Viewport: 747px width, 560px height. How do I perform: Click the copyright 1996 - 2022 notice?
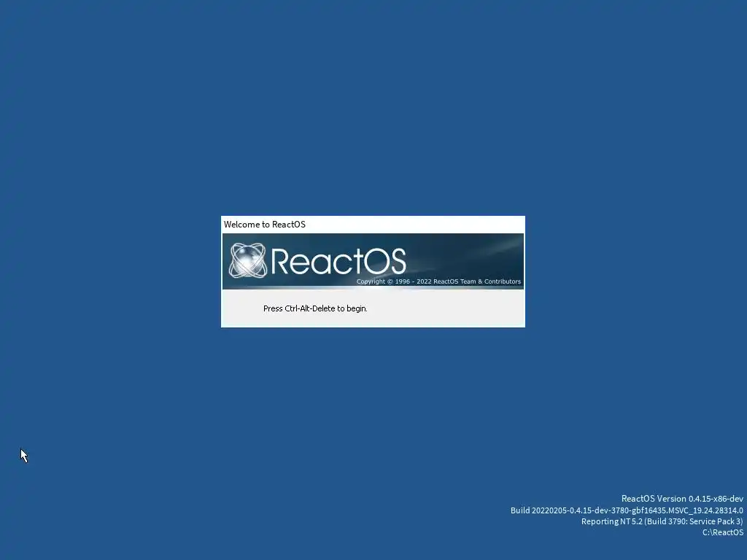point(438,281)
